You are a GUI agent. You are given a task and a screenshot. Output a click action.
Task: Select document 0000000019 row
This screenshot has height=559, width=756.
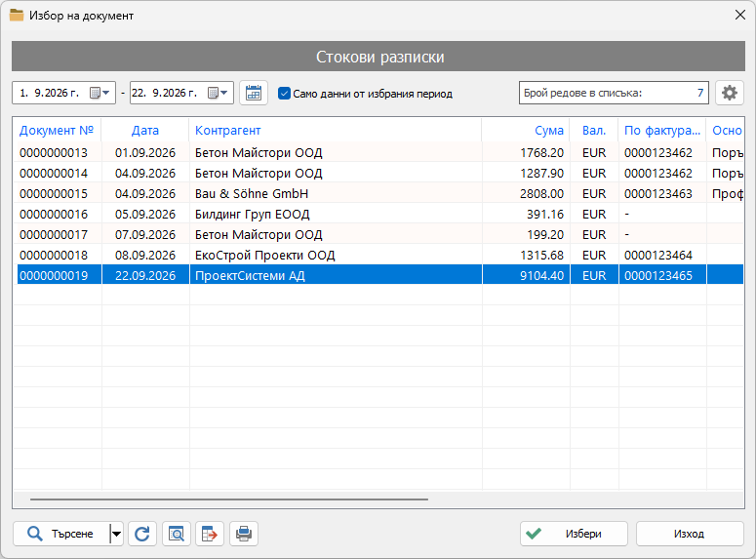click(380, 275)
